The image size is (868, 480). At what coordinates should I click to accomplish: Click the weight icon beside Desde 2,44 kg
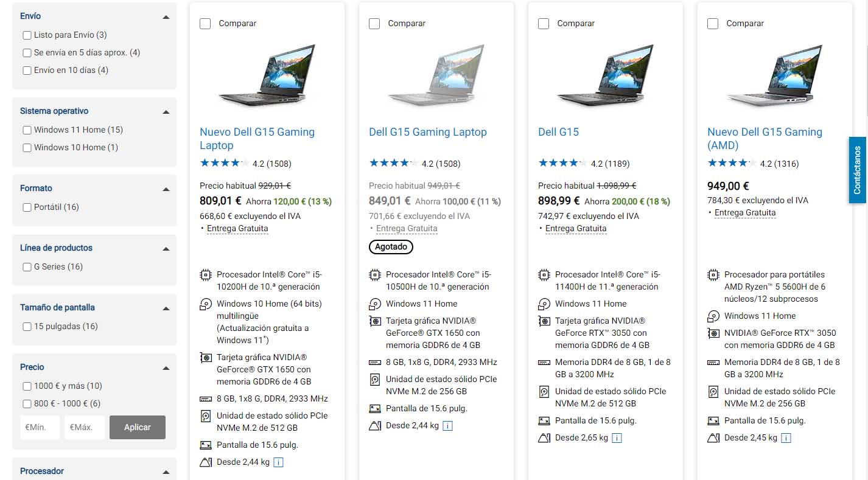click(x=205, y=462)
